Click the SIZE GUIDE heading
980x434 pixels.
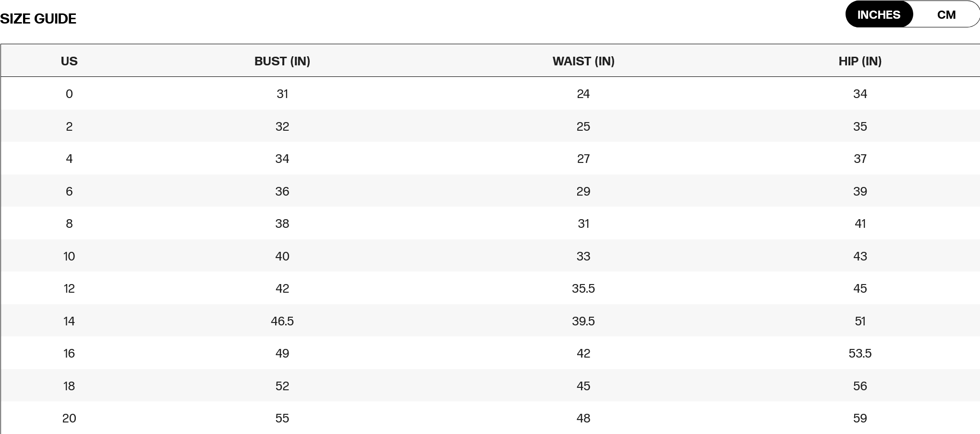[38, 19]
